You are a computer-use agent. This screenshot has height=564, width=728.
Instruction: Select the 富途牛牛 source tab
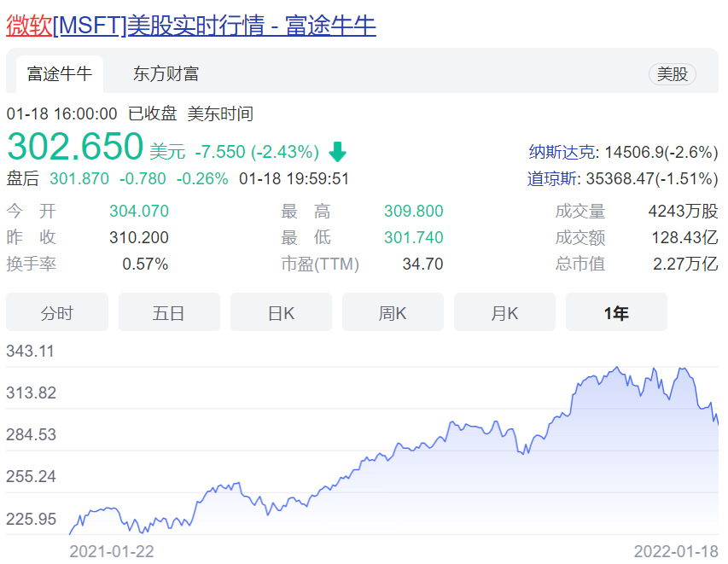click(60, 74)
